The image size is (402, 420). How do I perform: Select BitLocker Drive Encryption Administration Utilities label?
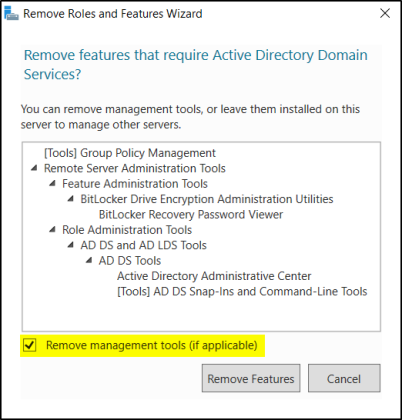(x=207, y=199)
